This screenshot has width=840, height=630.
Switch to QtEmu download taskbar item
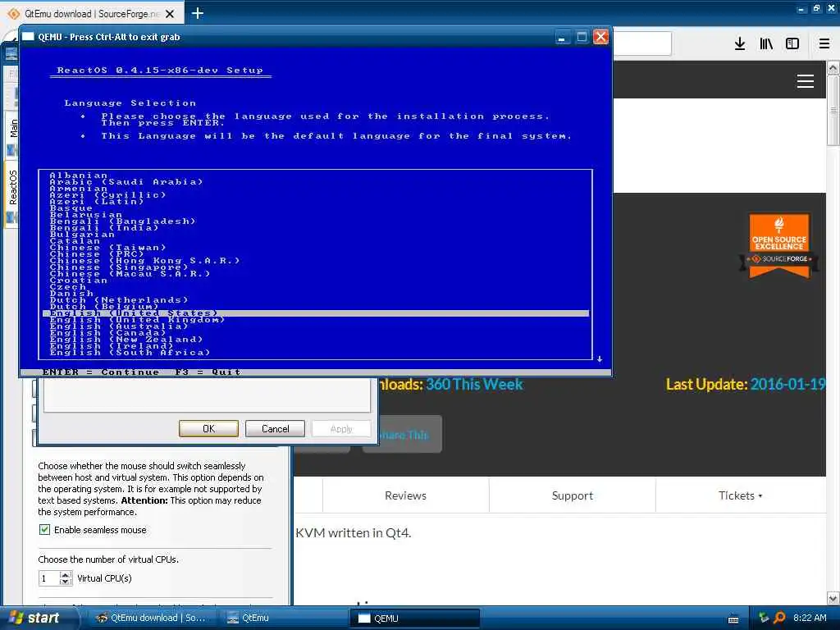click(x=150, y=618)
